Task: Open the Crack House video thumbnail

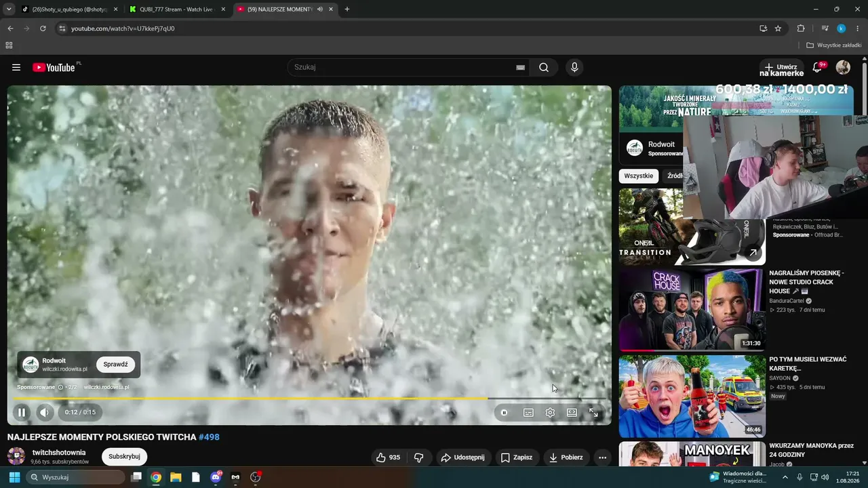Action: point(692,310)
